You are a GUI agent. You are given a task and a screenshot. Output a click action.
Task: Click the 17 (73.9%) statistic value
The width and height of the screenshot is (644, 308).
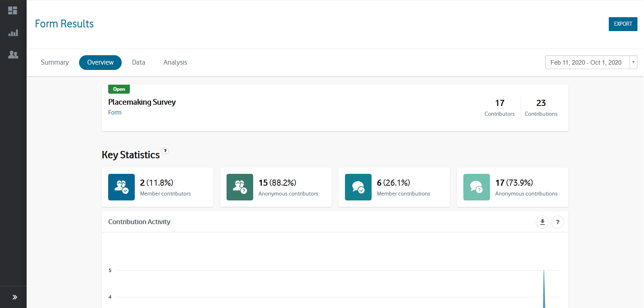(514, 183)
